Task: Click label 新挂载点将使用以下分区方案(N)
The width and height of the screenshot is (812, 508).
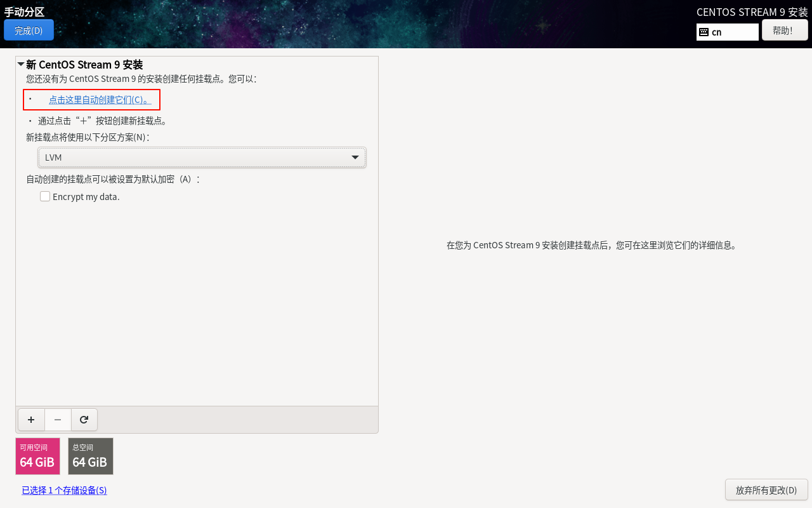Action: [x=88, y=137]
